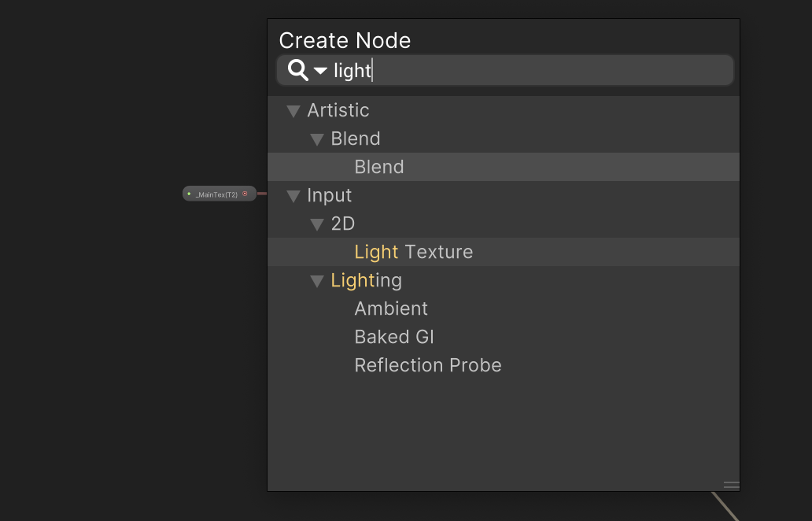
Task: Collapse the Input category triangle
Action: [293, 196]
